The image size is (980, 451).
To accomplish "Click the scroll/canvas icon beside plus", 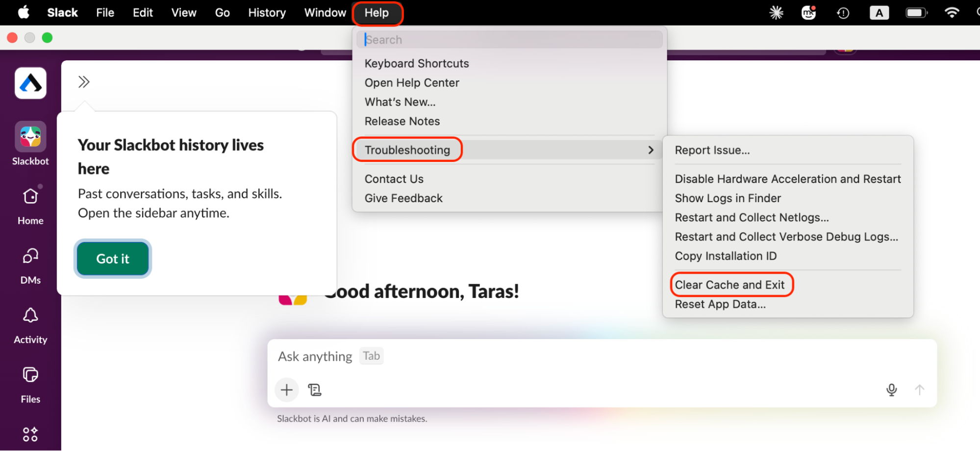I will click(x=314, y=390).
